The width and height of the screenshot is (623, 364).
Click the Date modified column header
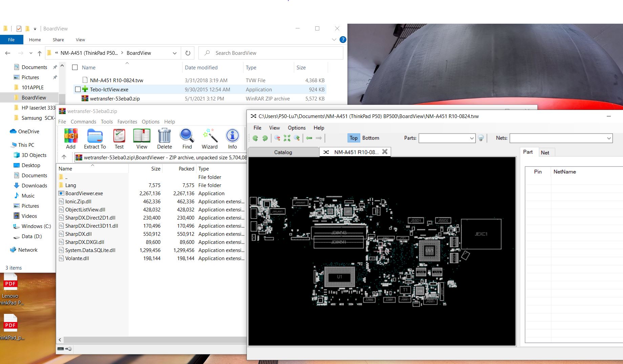coord(201,68)
